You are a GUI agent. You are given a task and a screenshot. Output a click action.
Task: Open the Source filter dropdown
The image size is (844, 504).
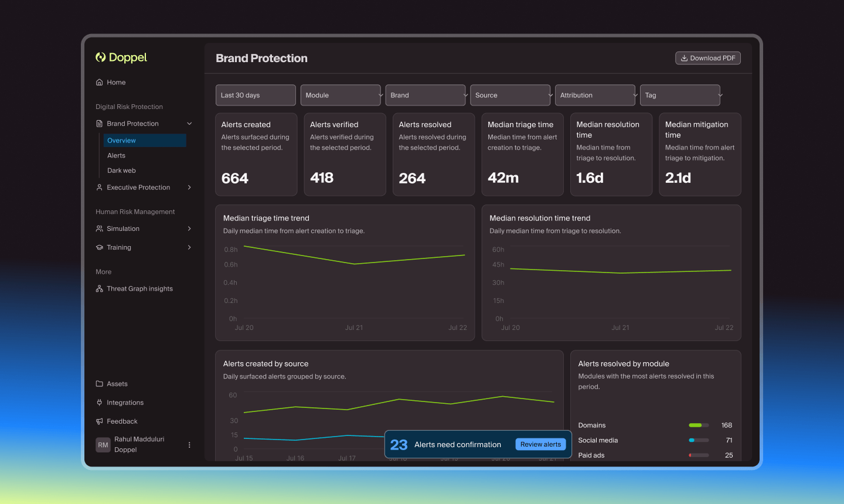[x=511, y=95]
